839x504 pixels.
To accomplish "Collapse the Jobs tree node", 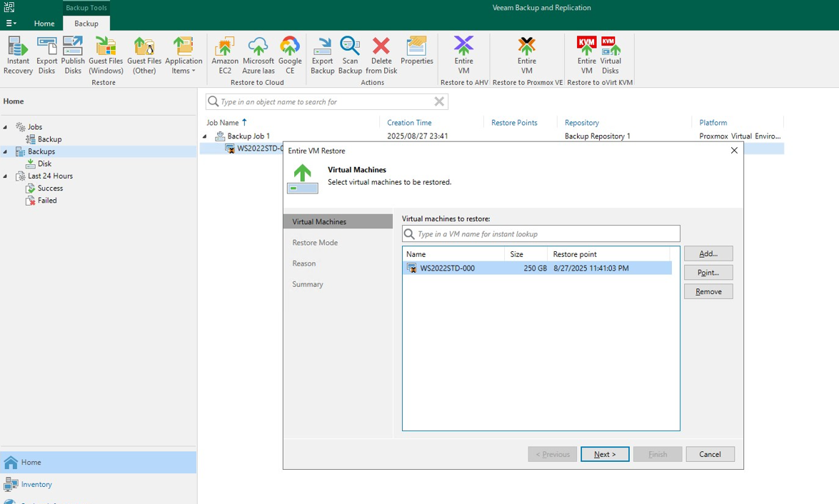I will [x=5, y=127].
